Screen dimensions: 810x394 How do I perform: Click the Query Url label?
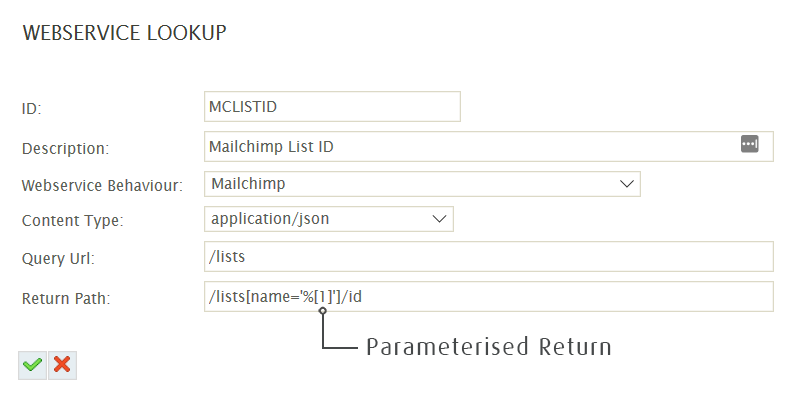(x=58, y=258)
